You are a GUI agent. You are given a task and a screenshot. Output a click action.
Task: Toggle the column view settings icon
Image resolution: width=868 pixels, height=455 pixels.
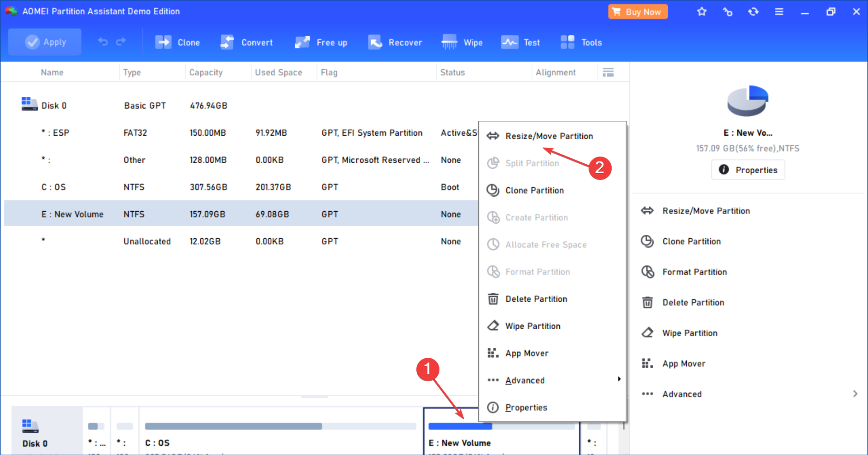609,72
